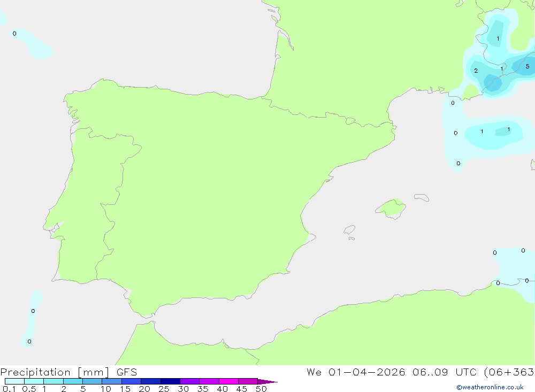Click the 25–30 mm dark navy legend box
The width and height of the screenshot is (535, 392).
pyautogui.click(x=170, y=381)
